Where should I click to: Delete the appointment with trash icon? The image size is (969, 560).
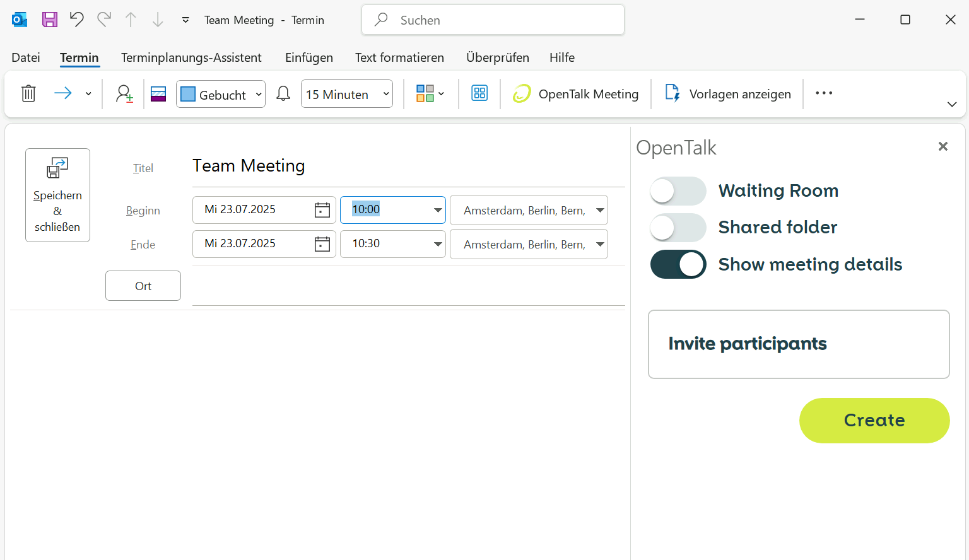coord(28,94)
